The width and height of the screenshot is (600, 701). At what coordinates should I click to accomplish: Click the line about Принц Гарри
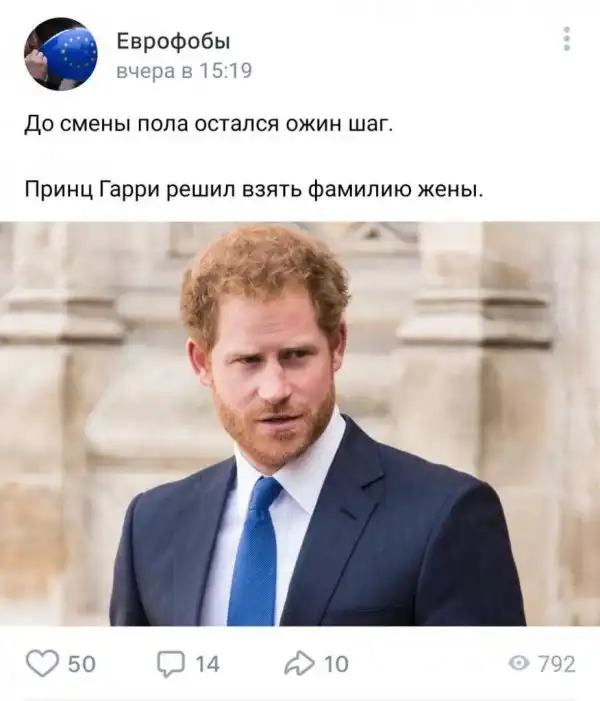[254, 190]
